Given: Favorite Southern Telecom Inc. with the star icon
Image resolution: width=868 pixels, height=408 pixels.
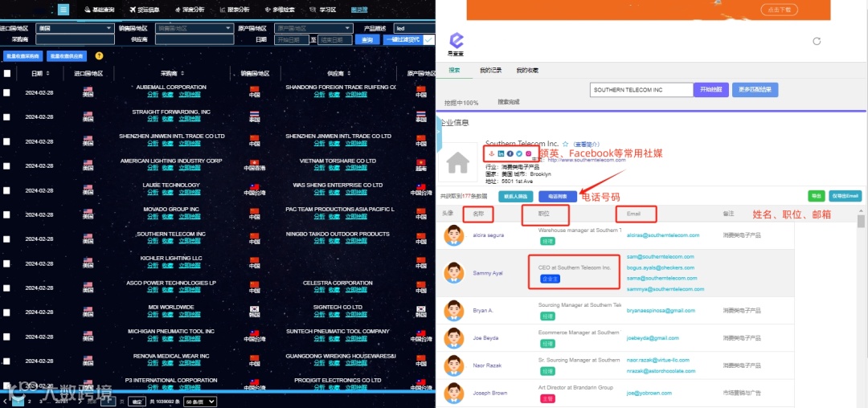Looking at the screenshot, I should 565,145.
